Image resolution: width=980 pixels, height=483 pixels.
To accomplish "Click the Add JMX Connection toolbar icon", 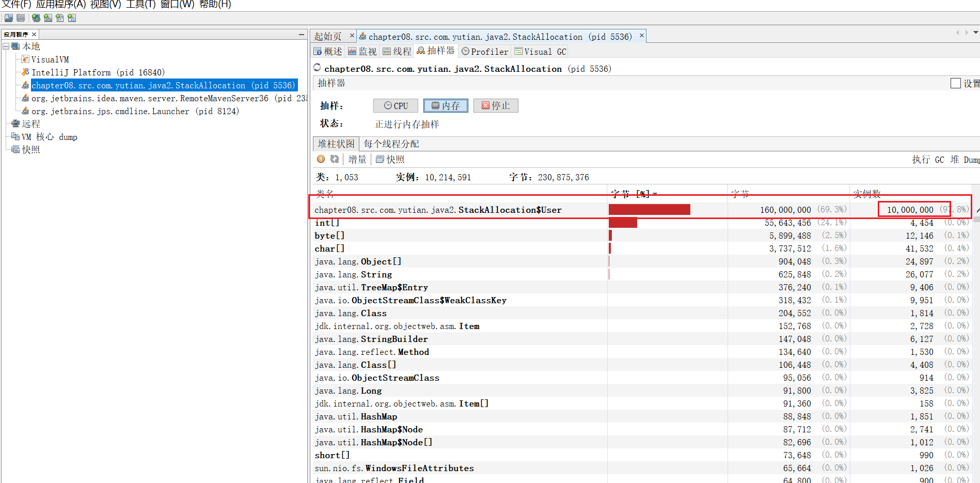I will coord(48,18).
